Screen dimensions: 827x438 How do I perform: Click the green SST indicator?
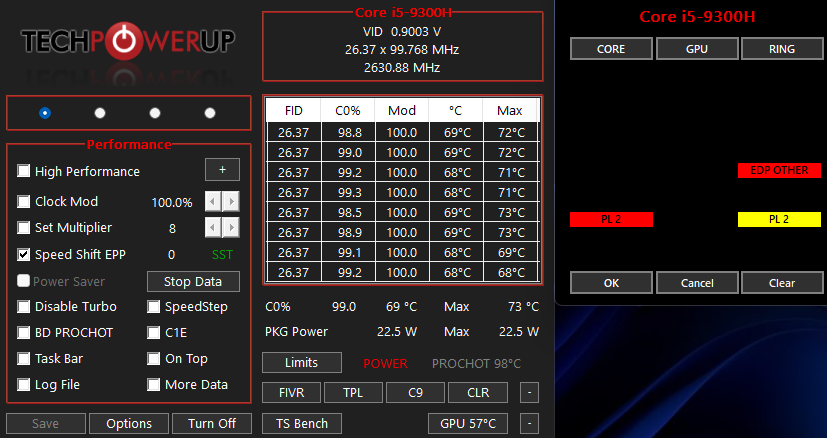[x=222, y=255]
